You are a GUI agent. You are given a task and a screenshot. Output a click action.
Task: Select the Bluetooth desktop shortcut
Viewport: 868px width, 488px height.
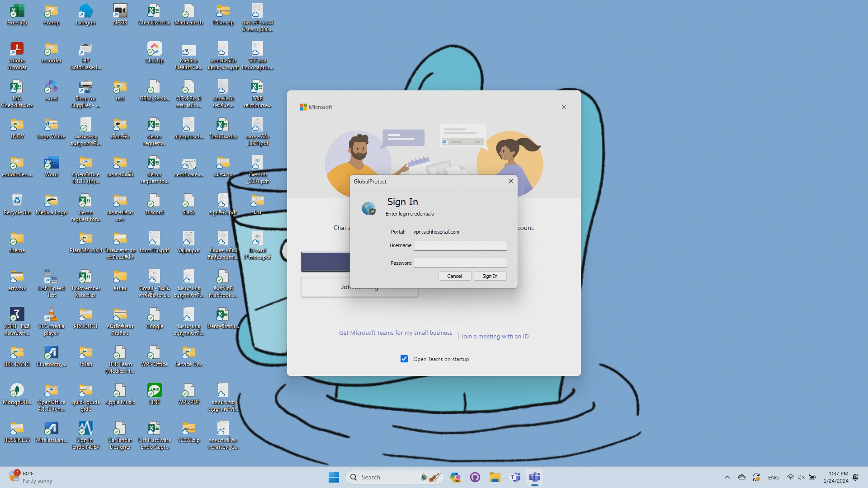click(51, 357)
